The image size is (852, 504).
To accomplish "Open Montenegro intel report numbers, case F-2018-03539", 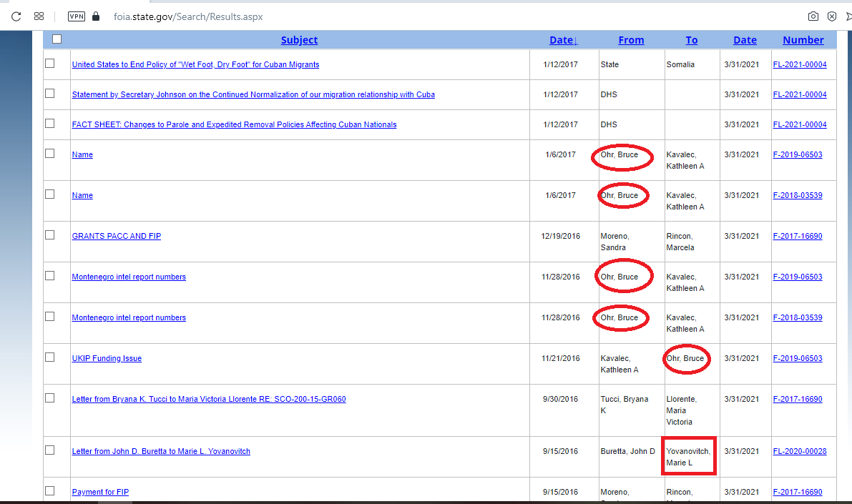I will (x=129, y=317).
